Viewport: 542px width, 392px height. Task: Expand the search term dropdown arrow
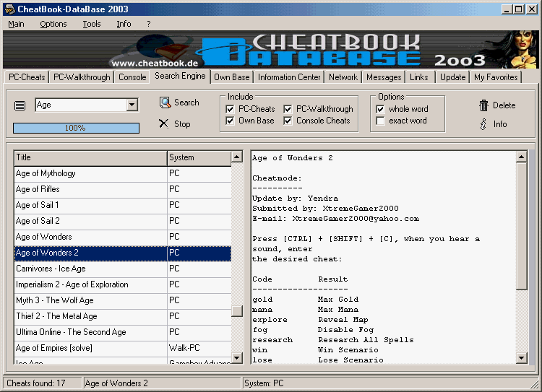[x=132, y=105]
